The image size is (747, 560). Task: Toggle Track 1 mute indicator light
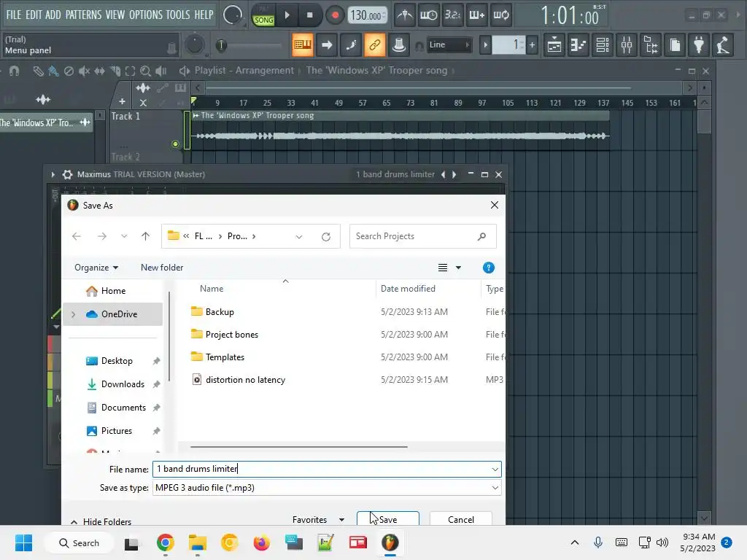tap(175, 144)
